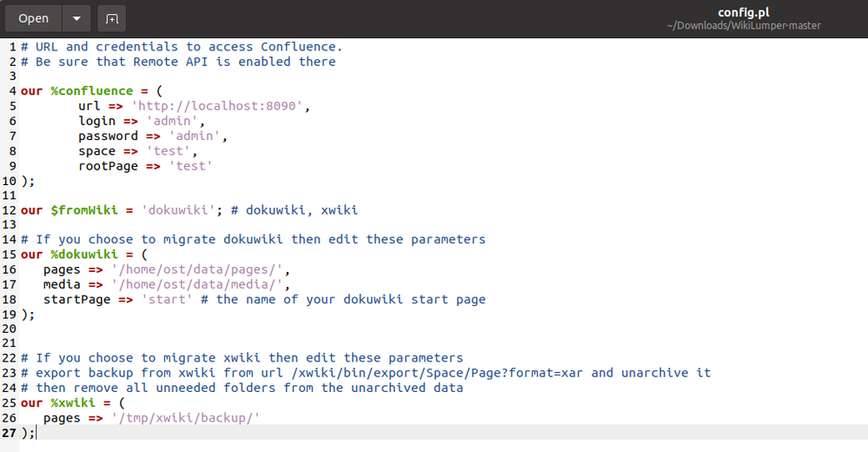Image resolution: width=868 pixels, height=452 pixels.
Task: Click the $fromWiki variable on line 12
Action: coord(84,210)
